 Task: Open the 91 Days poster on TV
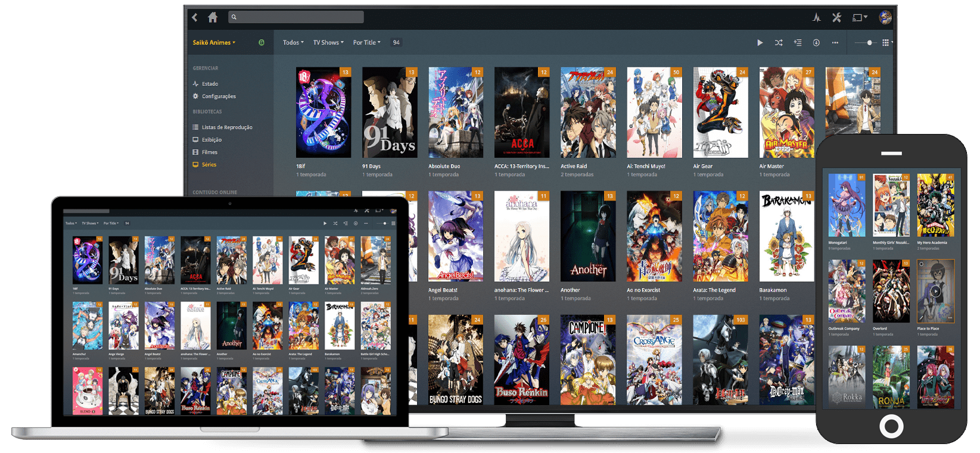(390, 113)
